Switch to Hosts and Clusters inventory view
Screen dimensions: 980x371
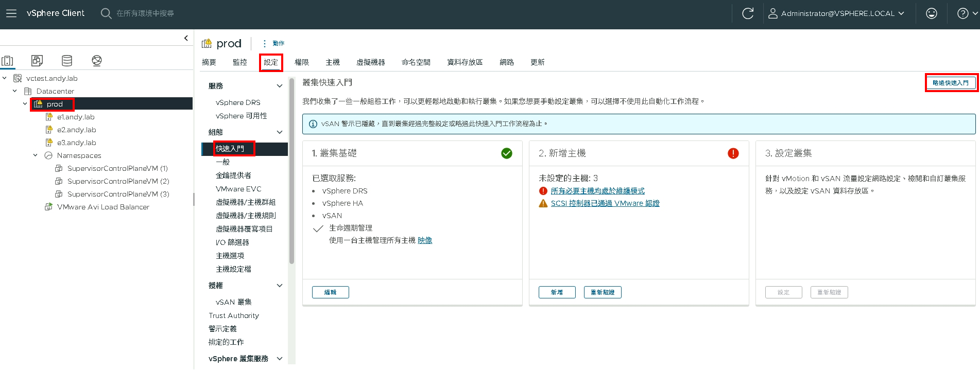[x=8, y=61]
